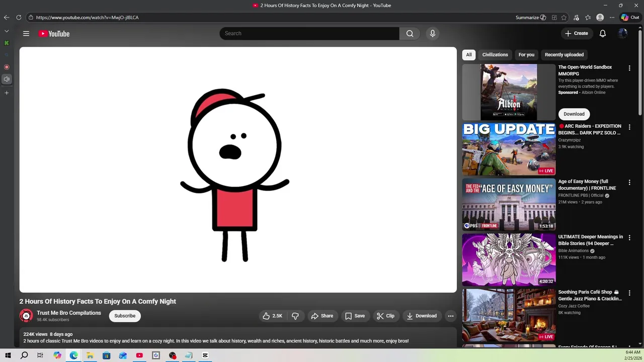Launch File Explorer from taskbar
Image resolution: width=644 pixels, height=362 pixels.
(x=90, y=355)
